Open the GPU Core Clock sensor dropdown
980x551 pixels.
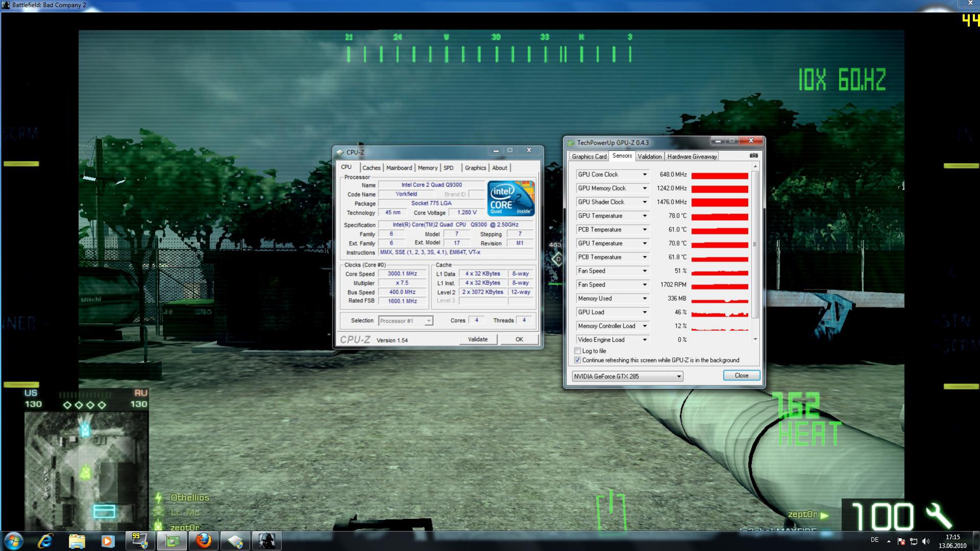[x=644, y=175]
